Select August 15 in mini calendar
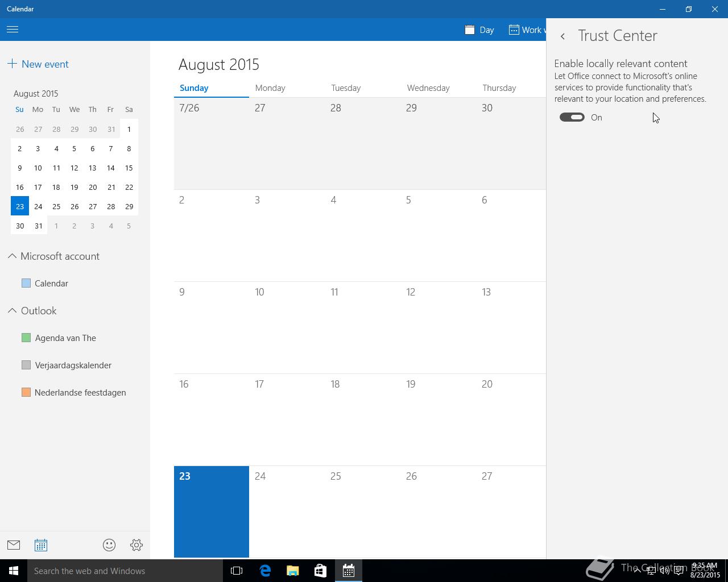The image size is (728, 582). pos(129,168)
